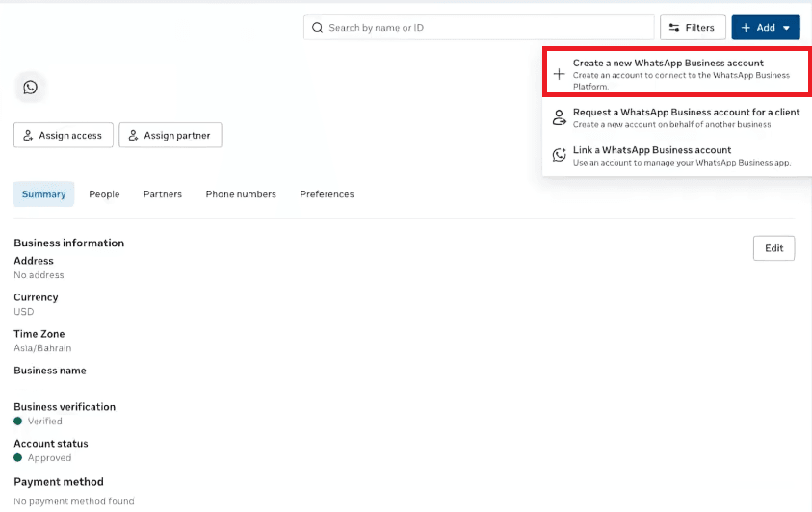Click the person icon beside Request account for client

(x=559, y=117)
